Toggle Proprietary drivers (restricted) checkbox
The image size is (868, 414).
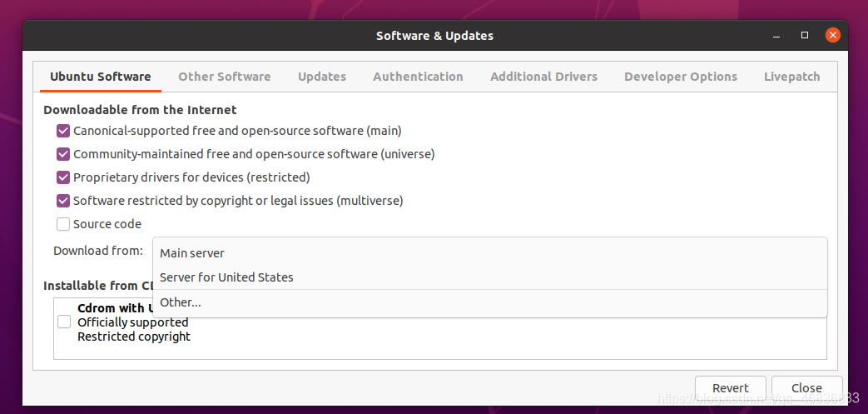(x=63, y=177)
